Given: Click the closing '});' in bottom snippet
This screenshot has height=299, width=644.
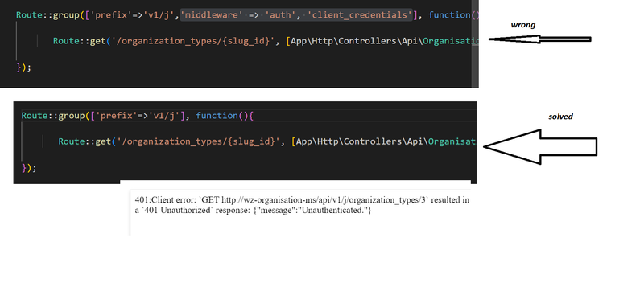Looking at the screenshot, I should pos(29,168).
